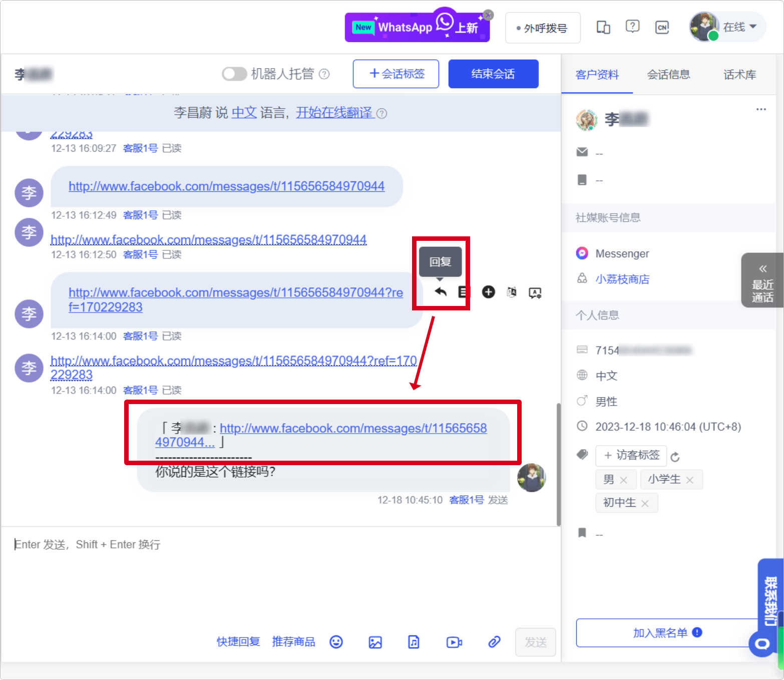Click the translate icon beside message
This screenshot has height=680, width=784.
[511, 292]
